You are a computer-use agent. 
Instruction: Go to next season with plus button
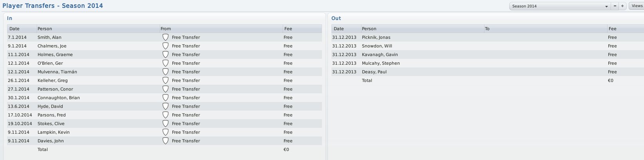point(622,6)
